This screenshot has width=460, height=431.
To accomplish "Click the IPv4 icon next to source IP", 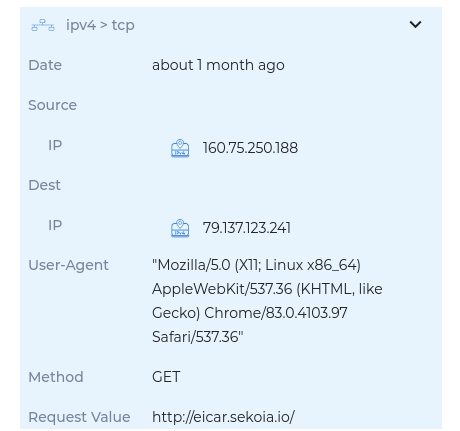I will click(180, 148).
